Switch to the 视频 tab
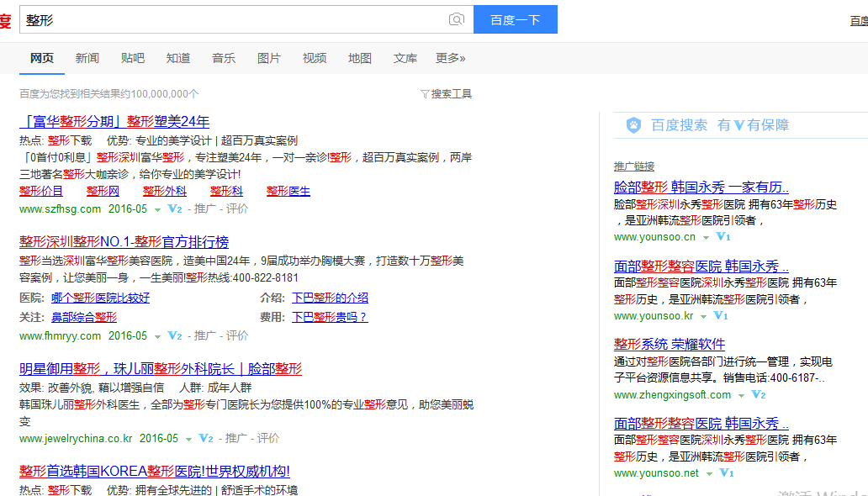868x496 pixels. coord(315,58)
